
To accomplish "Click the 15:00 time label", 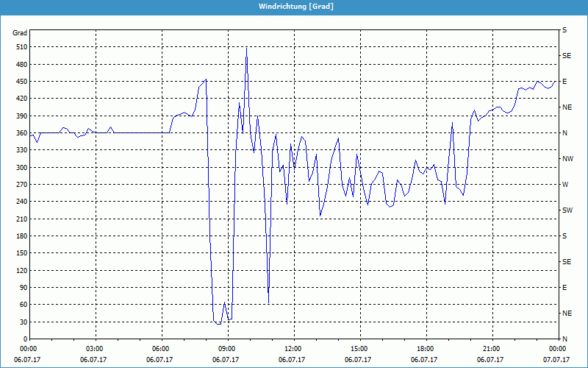I will click(358, 349).
